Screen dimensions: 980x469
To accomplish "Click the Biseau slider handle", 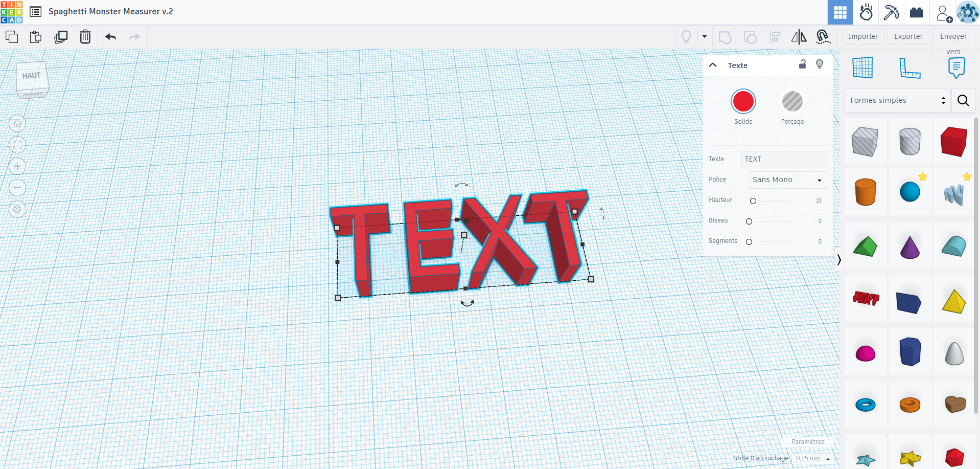I will coord(749,221).
